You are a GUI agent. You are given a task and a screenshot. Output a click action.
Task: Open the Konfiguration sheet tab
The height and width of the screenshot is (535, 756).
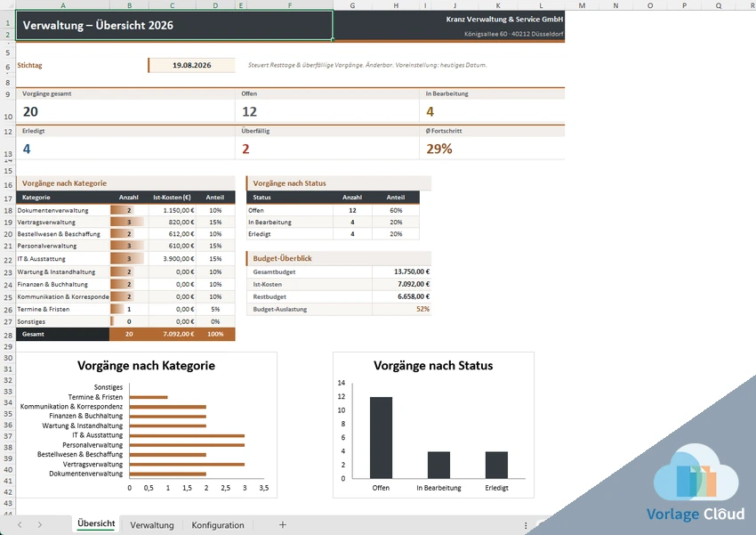click(x=218, y=525)
